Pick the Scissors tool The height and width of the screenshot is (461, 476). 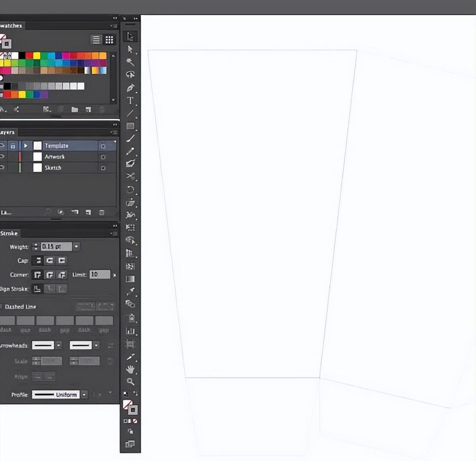(130, 176)
